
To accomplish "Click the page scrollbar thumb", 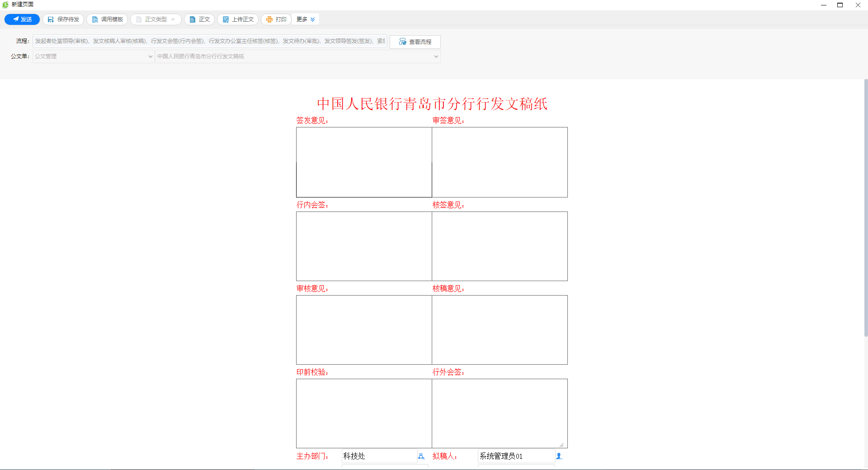I will coord(866,208).
